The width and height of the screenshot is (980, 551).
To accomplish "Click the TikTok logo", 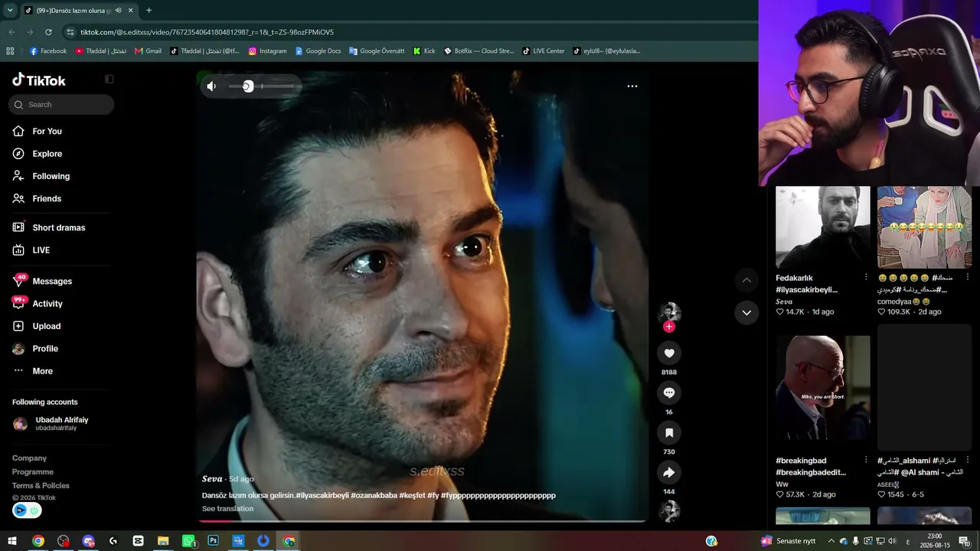I will [x=39, y=80].
